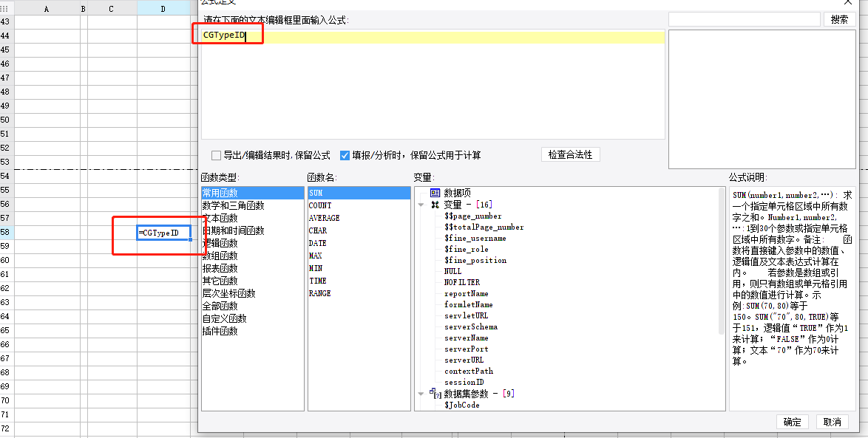The width and height of the screenshot is (868, 438).
Task: Select serverURL variable
Action: tap(464, 360)
